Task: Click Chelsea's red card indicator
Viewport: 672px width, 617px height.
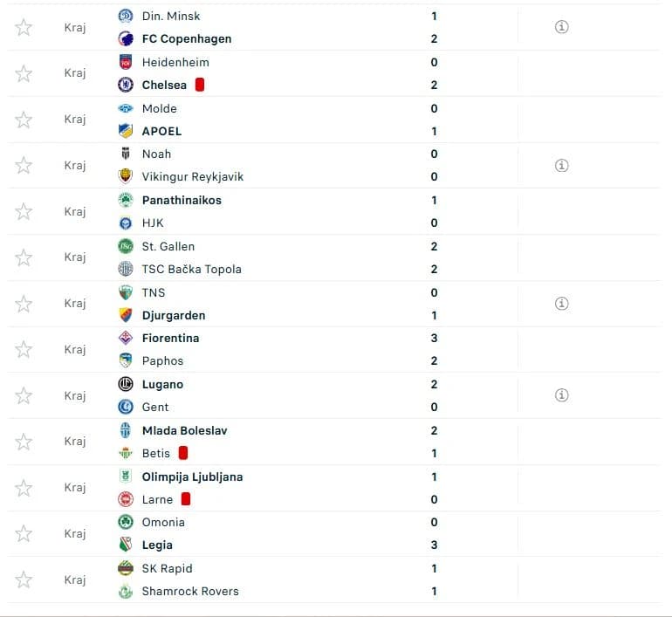Action: click(199, 85)
